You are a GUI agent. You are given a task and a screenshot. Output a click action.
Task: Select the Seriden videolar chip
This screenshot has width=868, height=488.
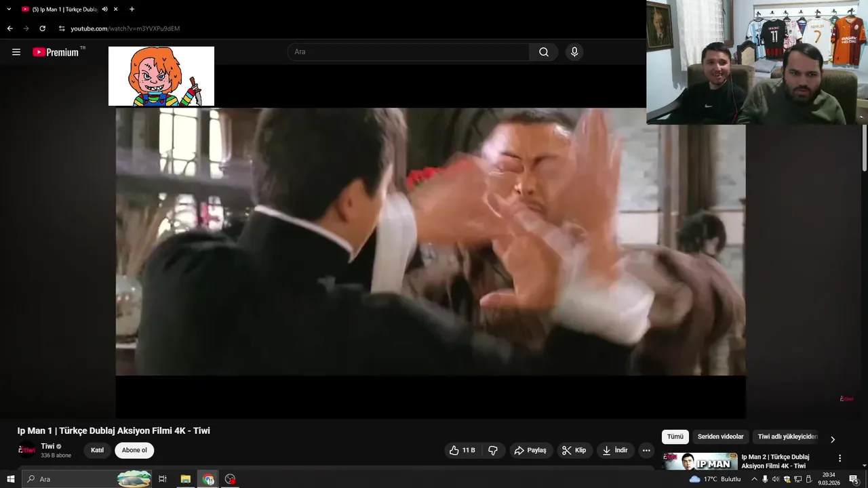721,437
